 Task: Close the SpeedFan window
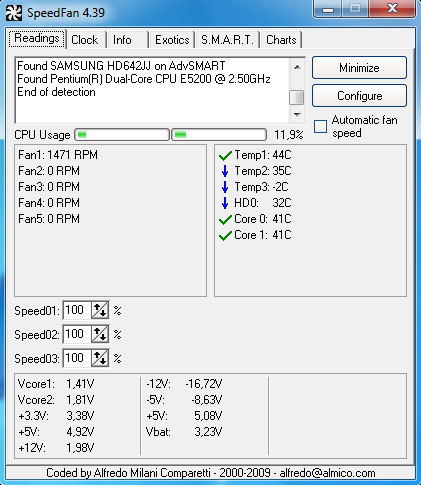coord(393,9)
